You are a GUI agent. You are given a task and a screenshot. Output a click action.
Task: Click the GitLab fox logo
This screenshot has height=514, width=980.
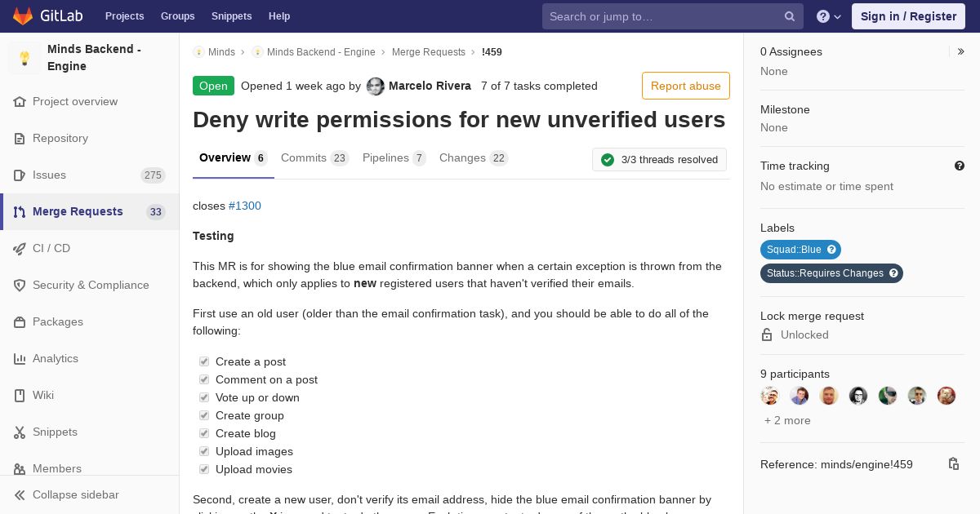[x=23, y=16]
